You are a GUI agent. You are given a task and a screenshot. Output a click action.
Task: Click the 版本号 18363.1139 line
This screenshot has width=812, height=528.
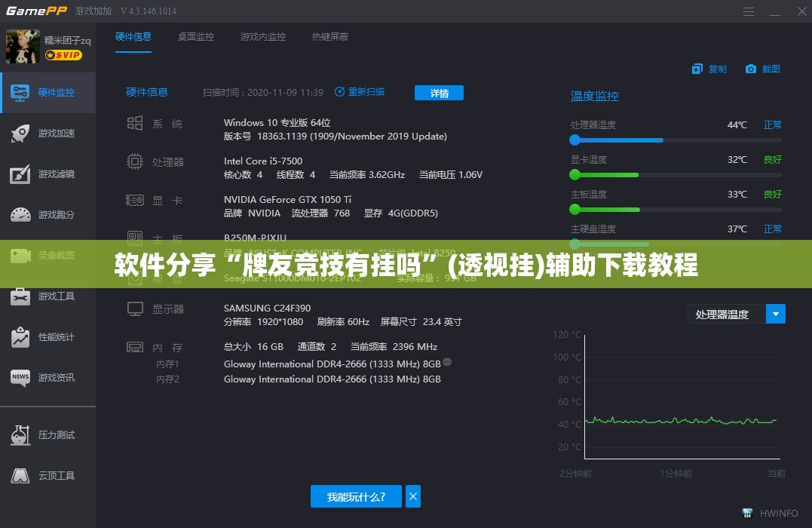335,137
